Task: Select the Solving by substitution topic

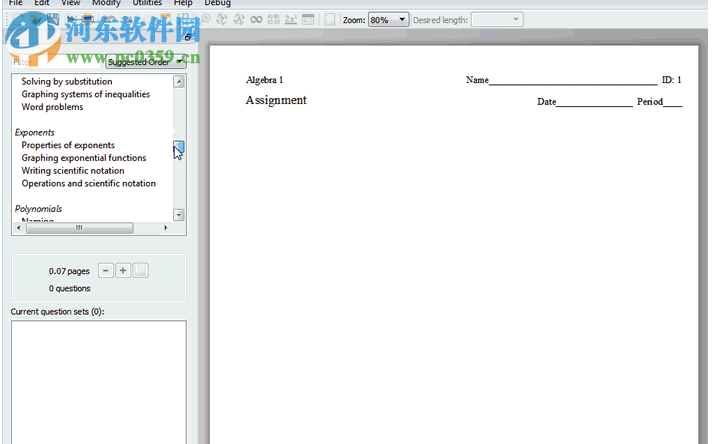Action: tap(67, 82)
